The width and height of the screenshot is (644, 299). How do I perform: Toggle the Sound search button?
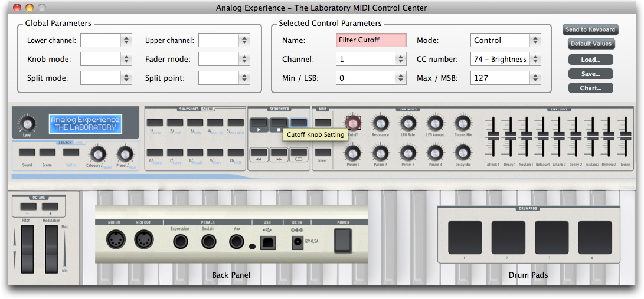[x=27, y=152]
